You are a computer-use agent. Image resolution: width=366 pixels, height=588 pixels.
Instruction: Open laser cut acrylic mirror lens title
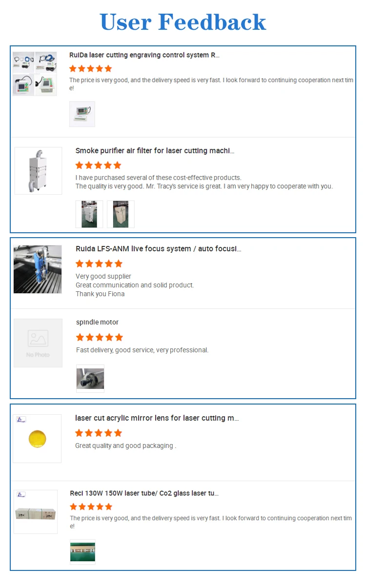tap(157, 418)
